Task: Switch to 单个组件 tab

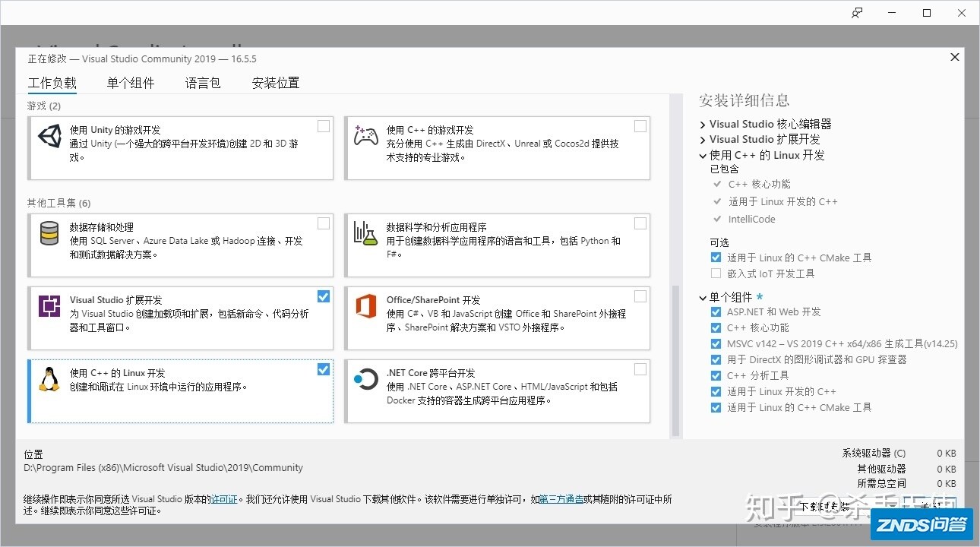Action: pos(131,83)
